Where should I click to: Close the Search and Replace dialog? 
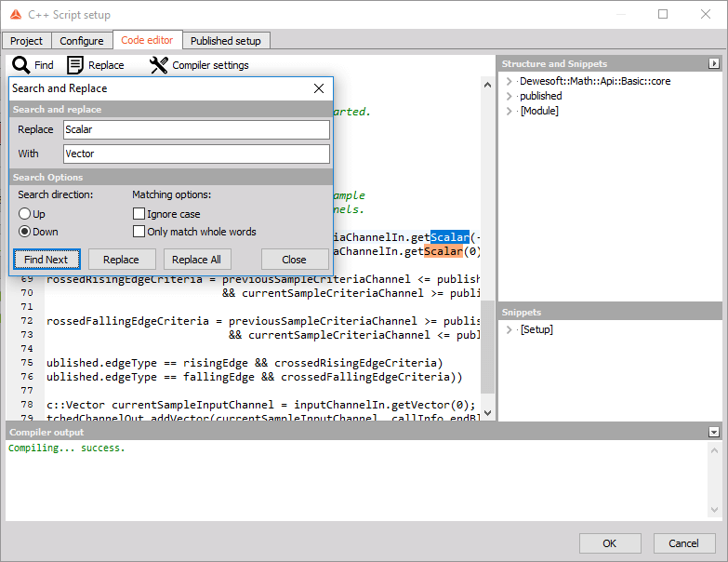pyautogui.click(x=319, y=88)
